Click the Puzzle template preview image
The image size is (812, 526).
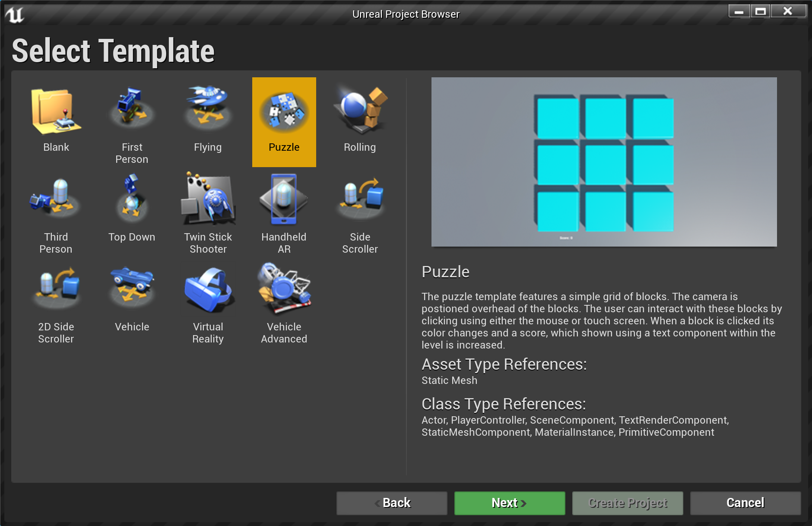tap(604, 162)
